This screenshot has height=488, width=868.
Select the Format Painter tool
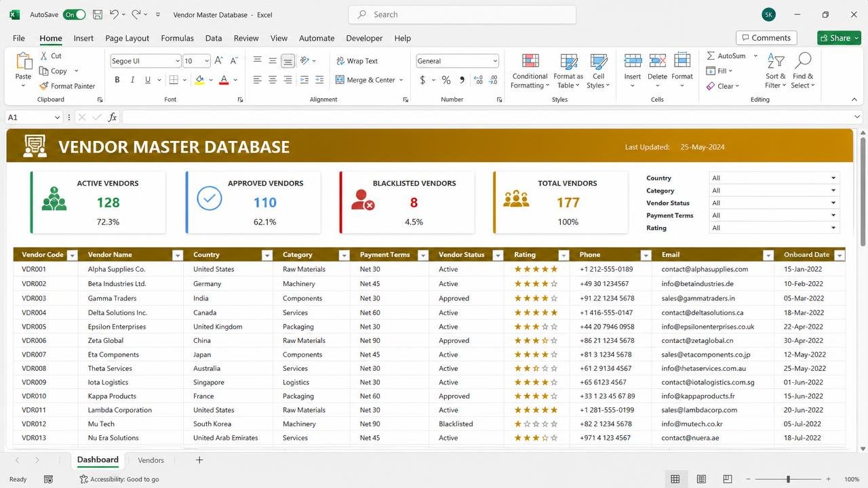coord(67,86)
